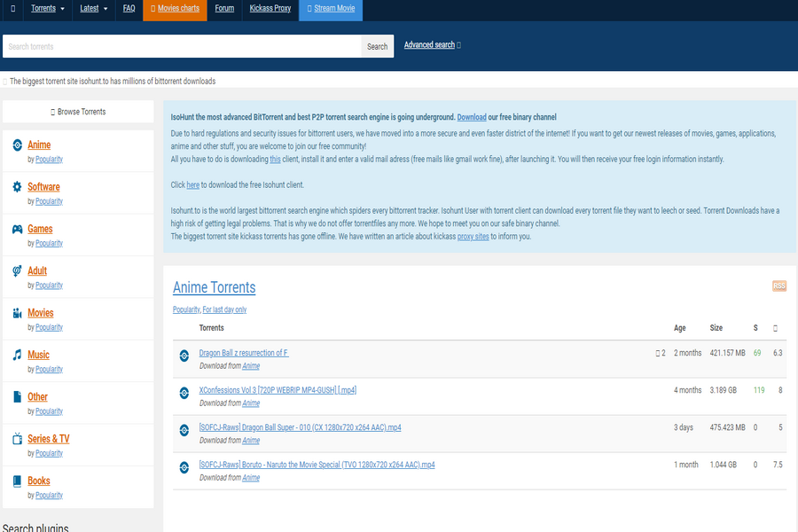Open the Adult category link
This screenshot has width=798, height=532.
point(37,270)
